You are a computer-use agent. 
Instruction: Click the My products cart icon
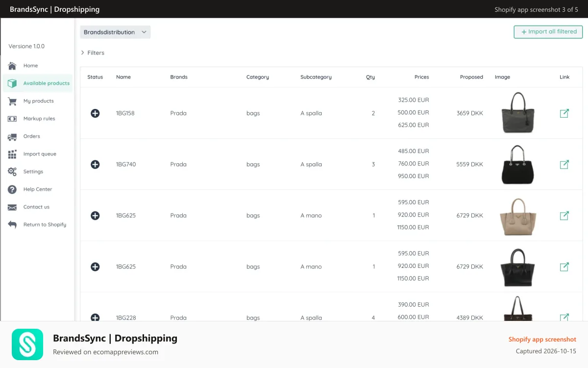pos(12,101)
